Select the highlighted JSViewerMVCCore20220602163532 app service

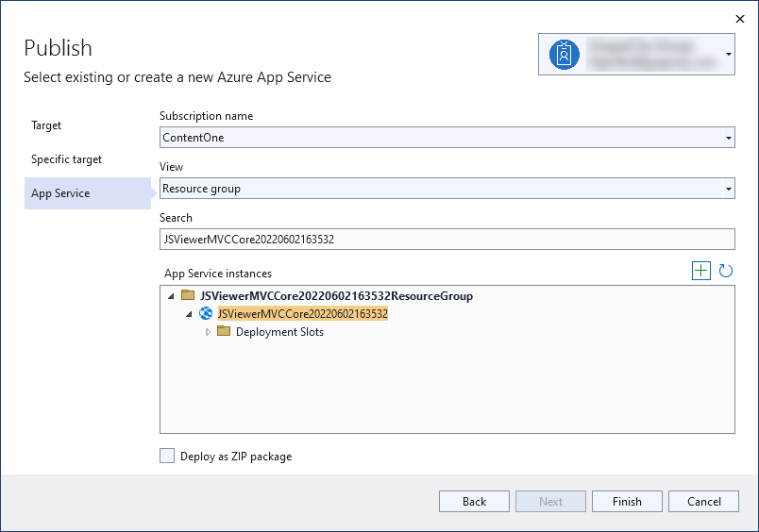click(x=302, y=314)
